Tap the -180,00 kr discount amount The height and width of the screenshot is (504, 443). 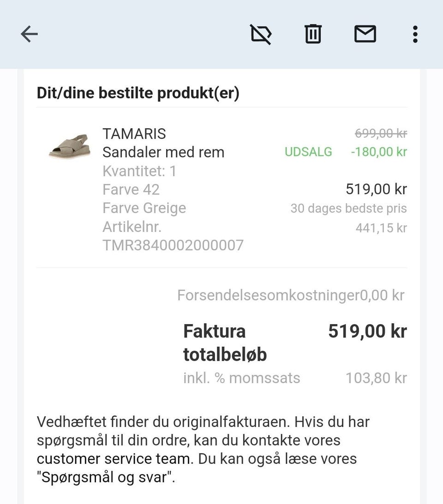[379, 152]
